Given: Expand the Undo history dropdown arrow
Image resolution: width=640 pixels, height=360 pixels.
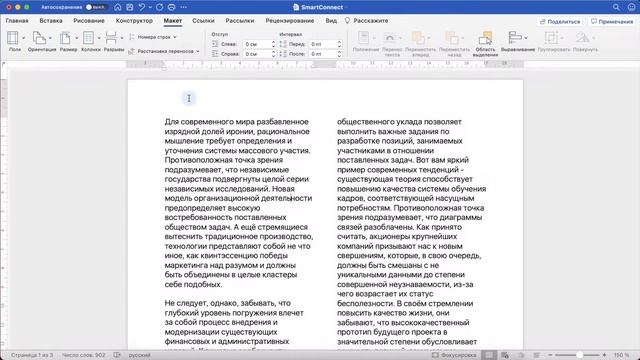Looking at the screenshot, I should (150, 7).
